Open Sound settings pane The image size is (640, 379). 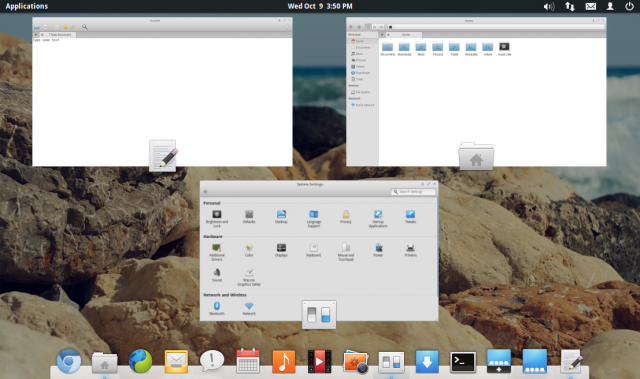(x=217, y=275)
